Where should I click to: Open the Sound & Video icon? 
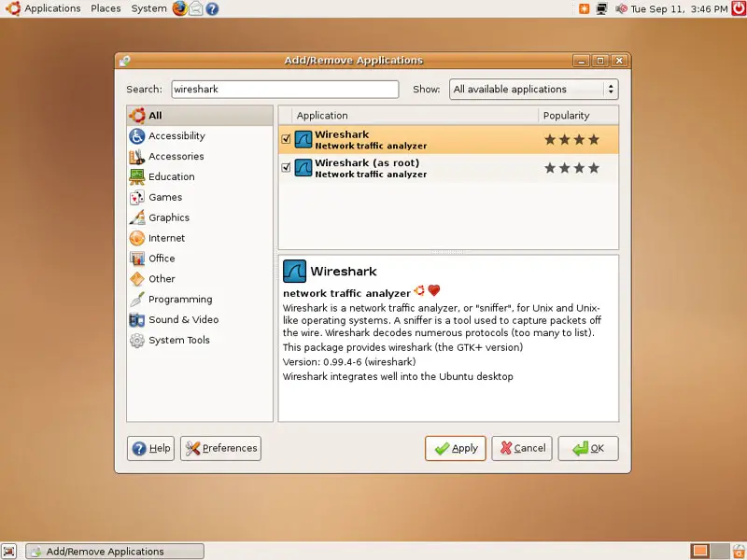[137, 320]
